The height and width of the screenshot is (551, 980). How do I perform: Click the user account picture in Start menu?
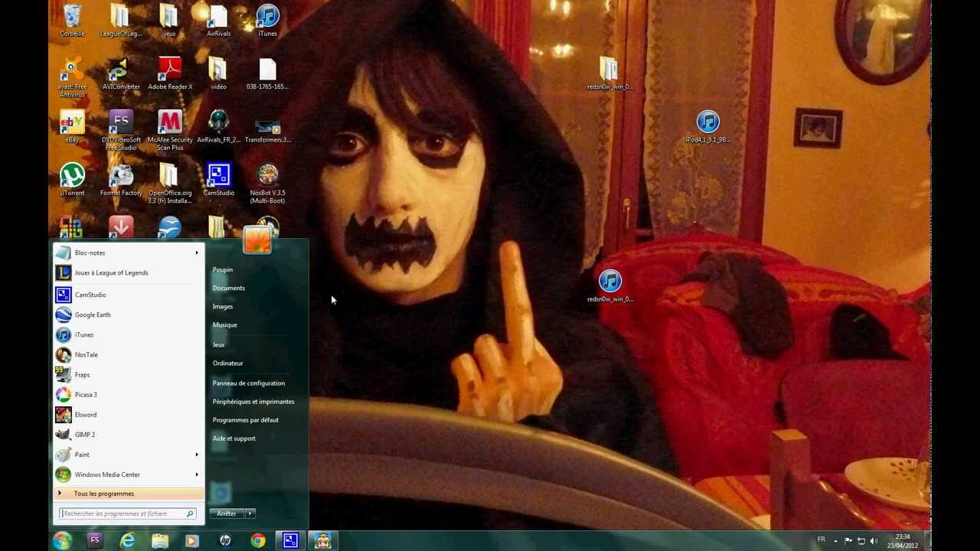[257, 240]
